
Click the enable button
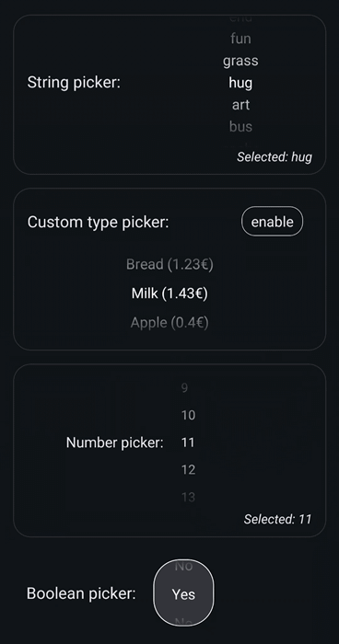pos(272,222)
